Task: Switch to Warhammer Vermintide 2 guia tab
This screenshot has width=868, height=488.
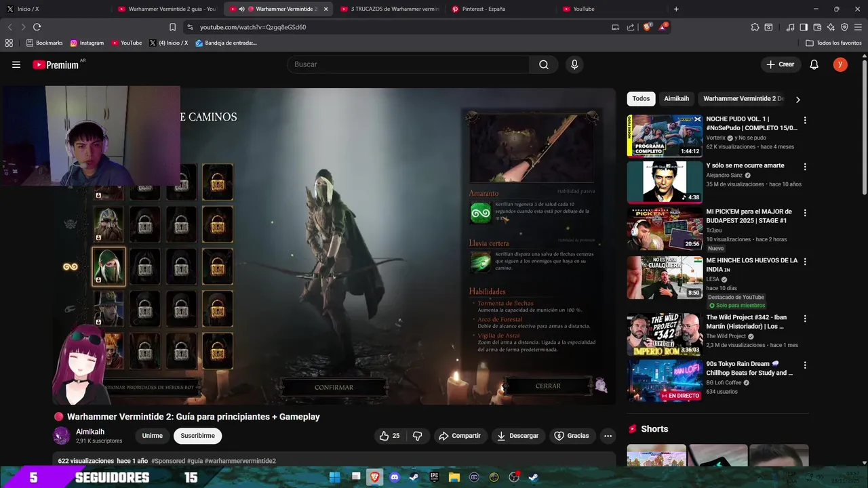Action: tap(167, 9)
